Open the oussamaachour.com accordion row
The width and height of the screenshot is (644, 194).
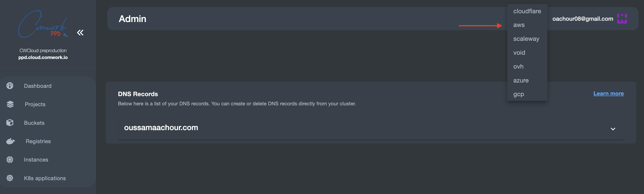click(371, 128)
